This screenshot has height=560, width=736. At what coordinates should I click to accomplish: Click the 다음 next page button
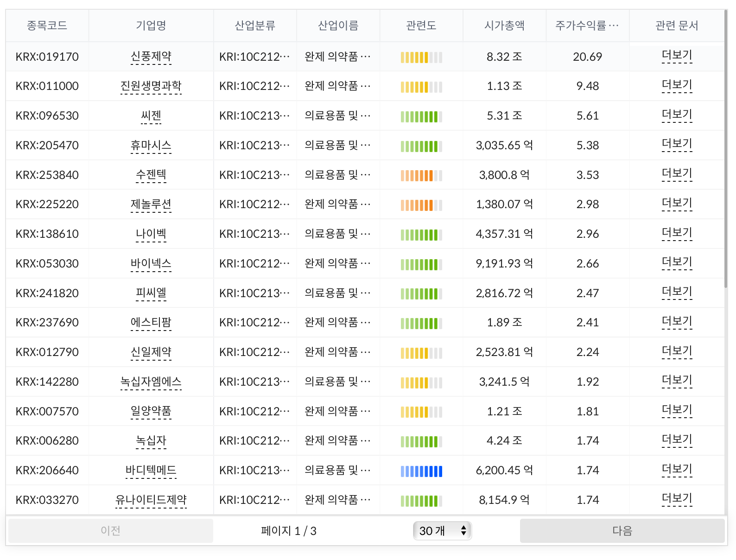[x=622, y=531]
